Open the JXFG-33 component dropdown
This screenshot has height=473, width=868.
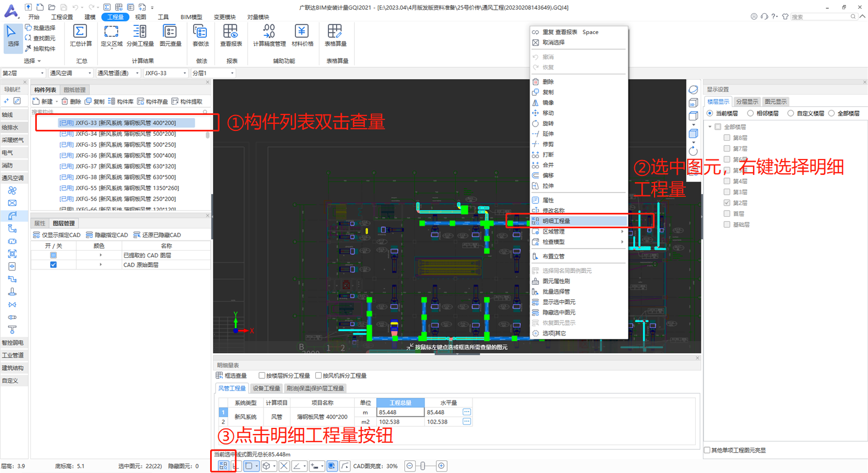tap(165, 73)
